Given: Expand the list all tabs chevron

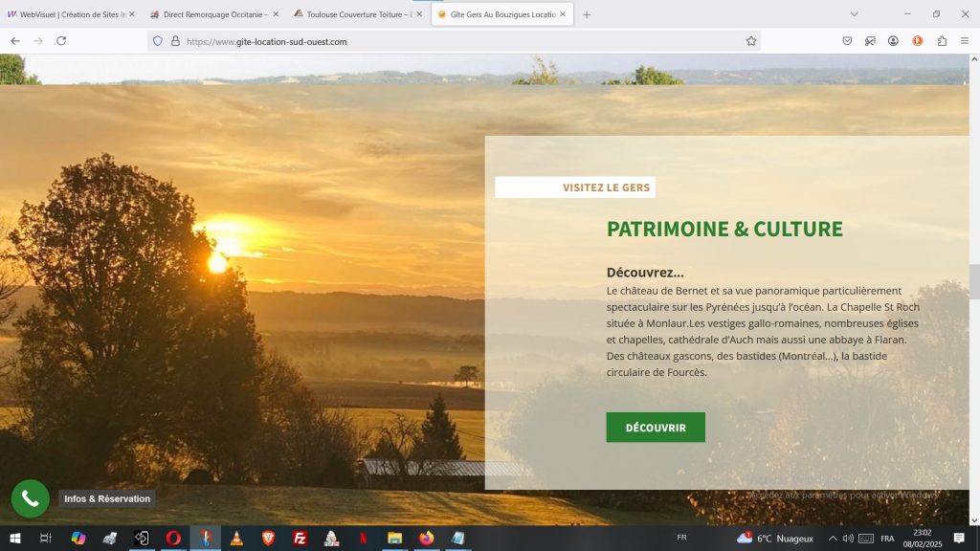Looking at the screenshot, I should [854, 14].
